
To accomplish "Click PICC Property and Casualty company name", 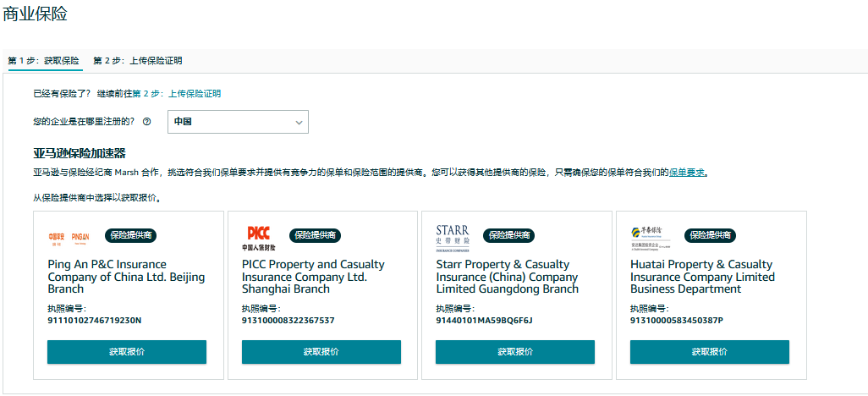I will pyautogui.click(x=313, y=277).
